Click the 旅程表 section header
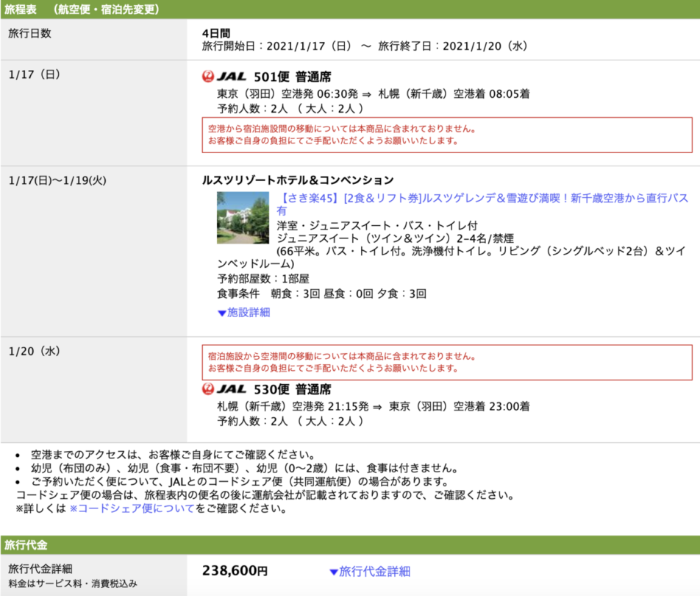The height and width of the screenshot is (596, 700). click(x=350, y=10)
